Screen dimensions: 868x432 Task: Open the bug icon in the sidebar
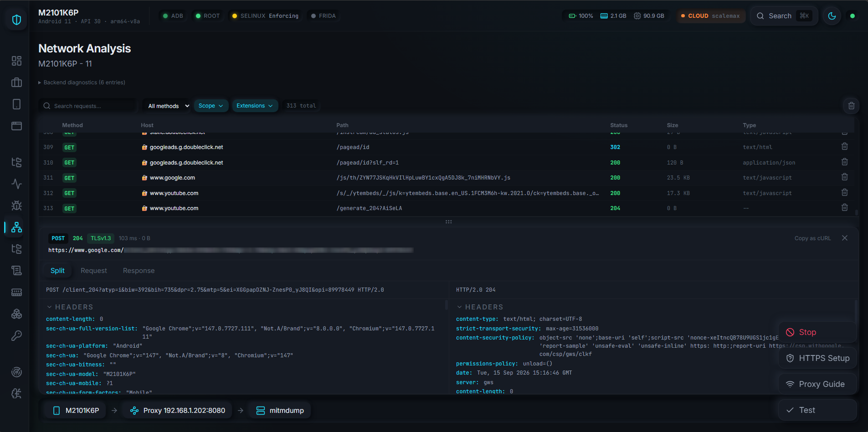tap(16, 206)
